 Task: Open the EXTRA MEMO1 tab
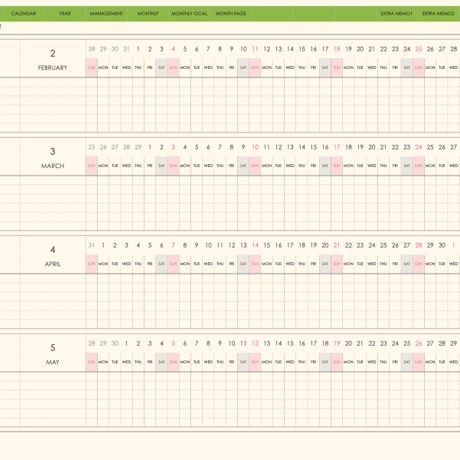click(x=396, y=14)
